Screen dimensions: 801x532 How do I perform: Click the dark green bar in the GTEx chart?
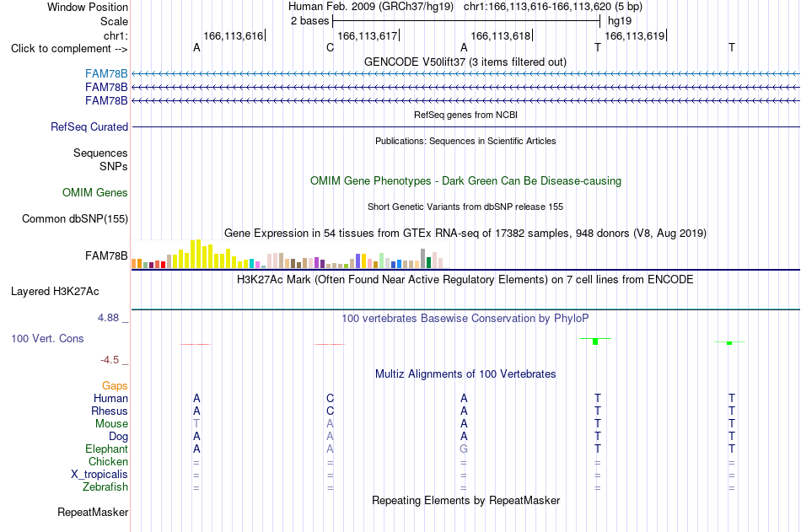[428, 263]
